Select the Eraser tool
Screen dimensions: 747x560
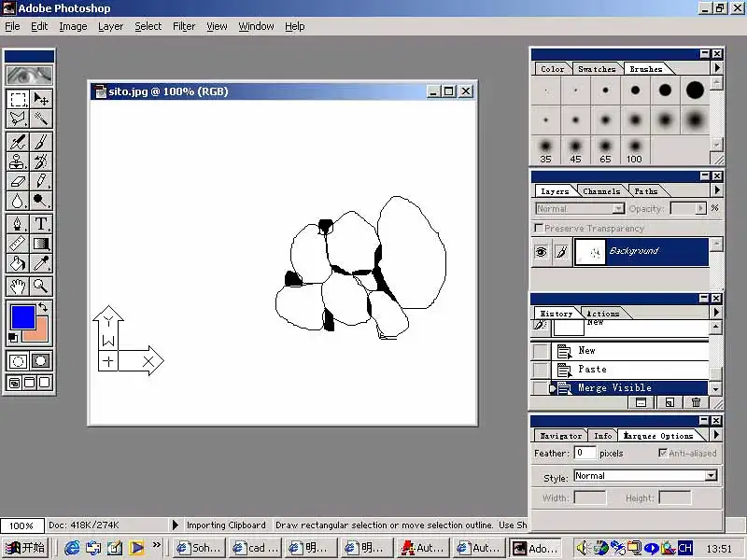click(x=18, y=181)
